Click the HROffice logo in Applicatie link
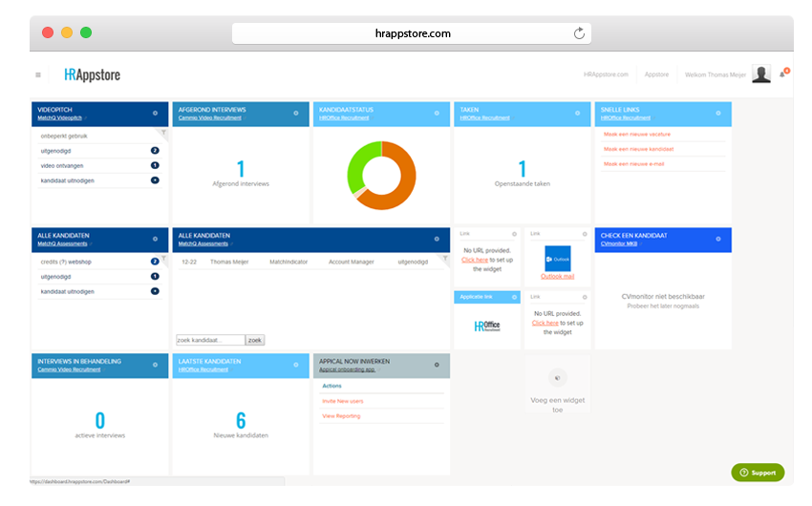 click(x=487, y=326)
